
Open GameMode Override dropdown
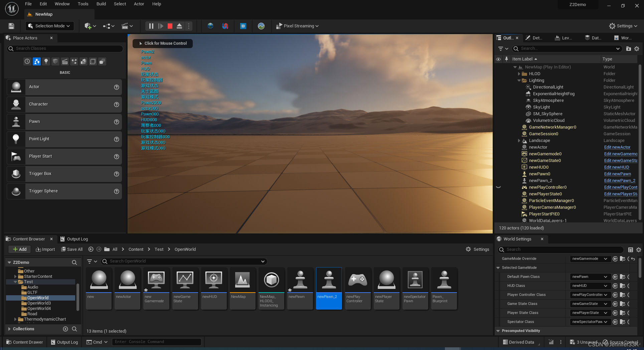coord(590,259)
